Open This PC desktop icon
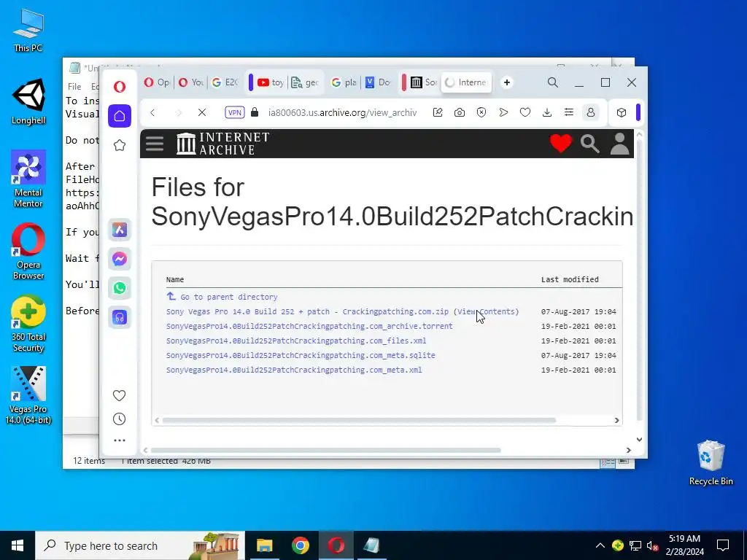The width and height of the screenshot is (747, 560). pyautogui.click(x=28, y=30)
